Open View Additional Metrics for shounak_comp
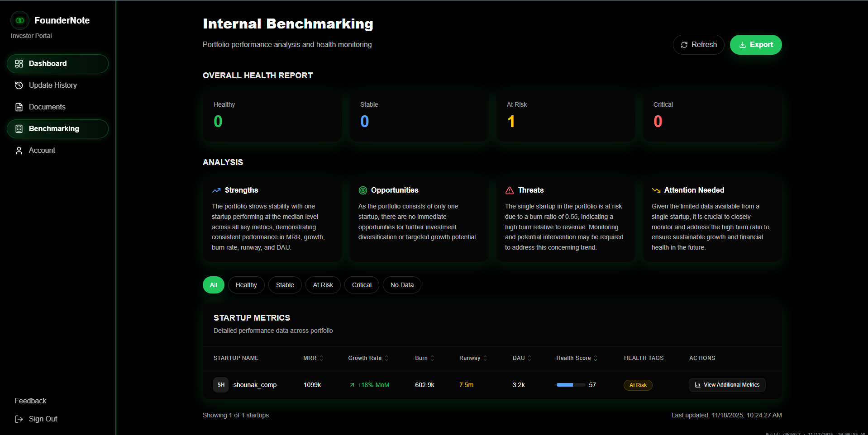The image size is (868, 435). 727,385
